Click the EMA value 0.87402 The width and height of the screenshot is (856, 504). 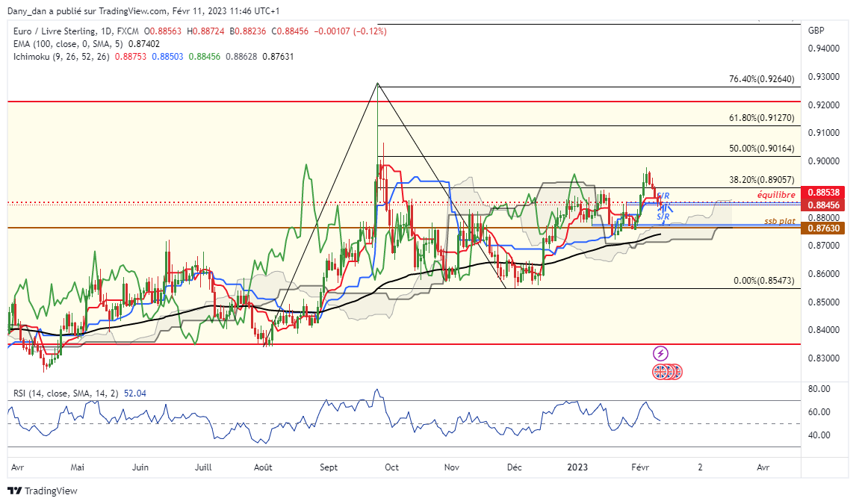point(144,43)
